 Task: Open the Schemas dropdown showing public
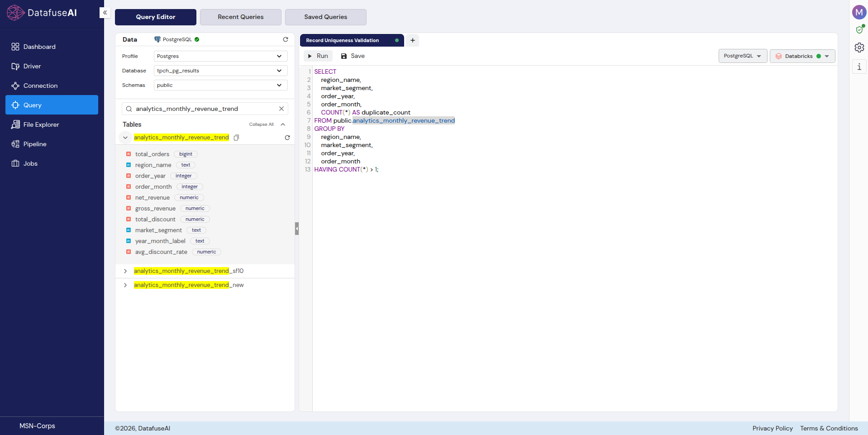pos(221,85)
